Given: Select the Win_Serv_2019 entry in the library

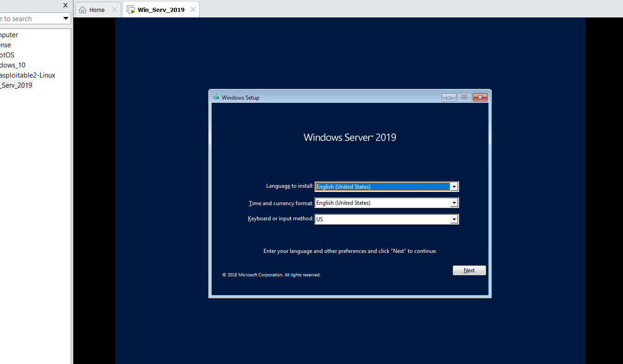Looking at the screenshot, I should (x=17, y=85).
